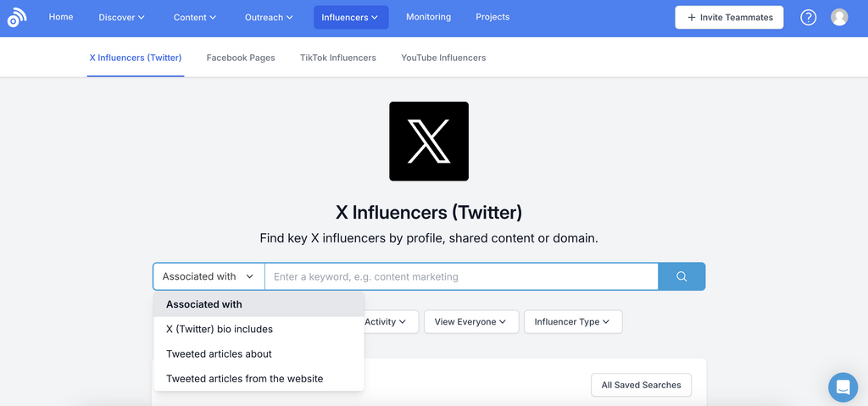Screen dimensions: 868x406
Task: Expand the Discover menu
Action: [121, 17]
